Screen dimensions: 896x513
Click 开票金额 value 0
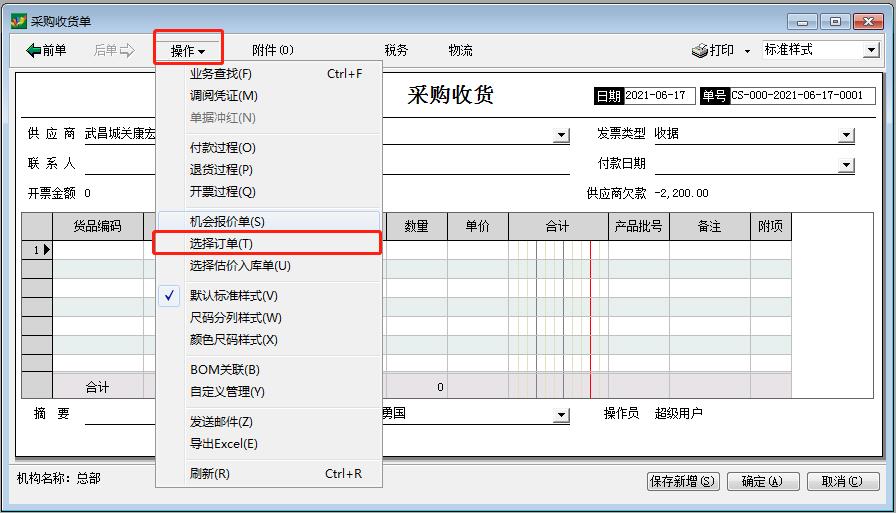87,193
